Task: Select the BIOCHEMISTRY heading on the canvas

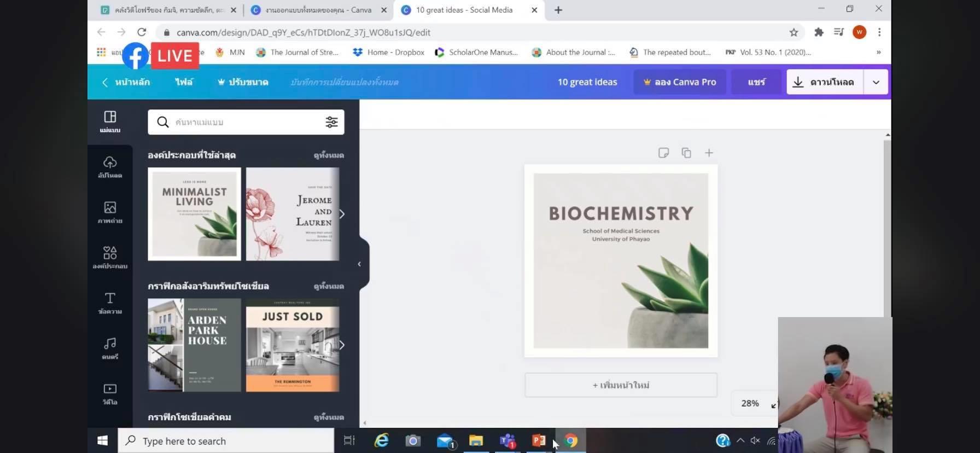Action: pyautogui.click(x=621, y=213)
